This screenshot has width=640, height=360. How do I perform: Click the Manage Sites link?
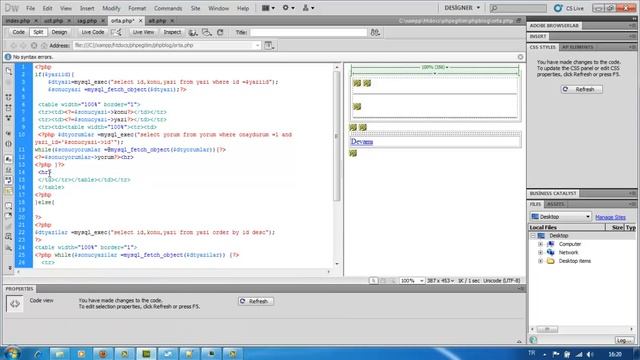pos(610,217)
